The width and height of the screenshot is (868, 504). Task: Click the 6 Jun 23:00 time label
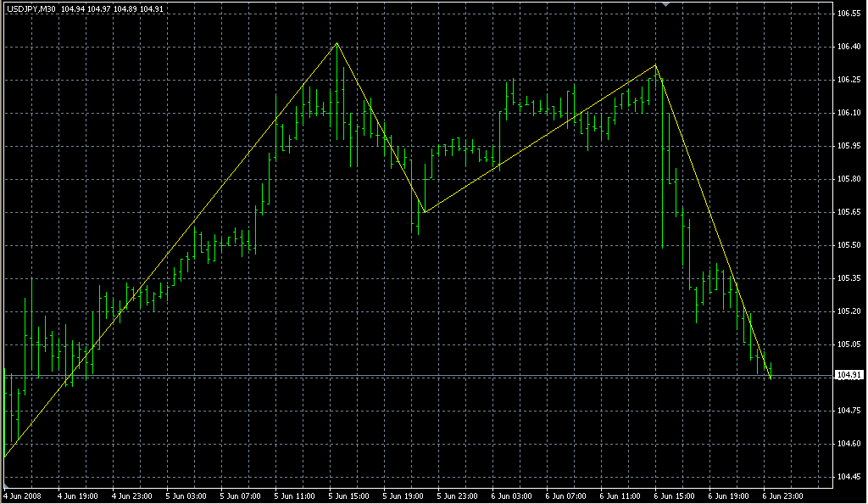(x=783, y=496)
